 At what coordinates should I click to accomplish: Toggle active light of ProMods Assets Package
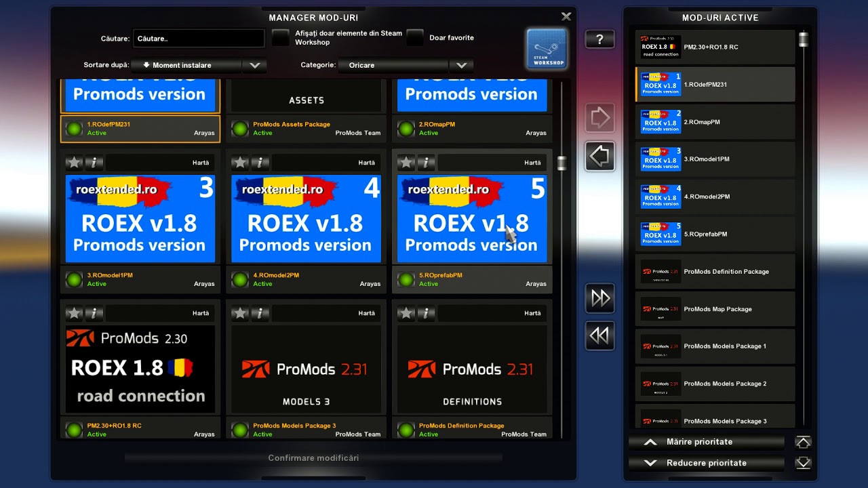240,128
